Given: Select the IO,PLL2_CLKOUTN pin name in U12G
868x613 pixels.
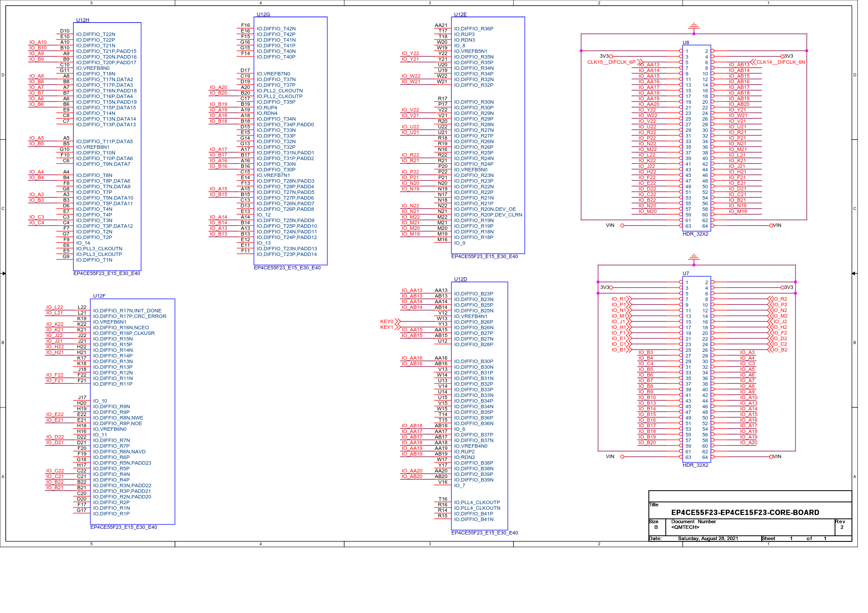Looking at the screenshot, I should point(279,91).
